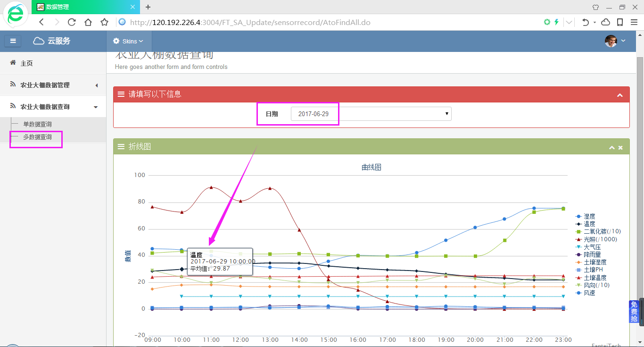Go to 主页 in sidebar
Viewport: 644px width, 347px height.
coord(26,63)
